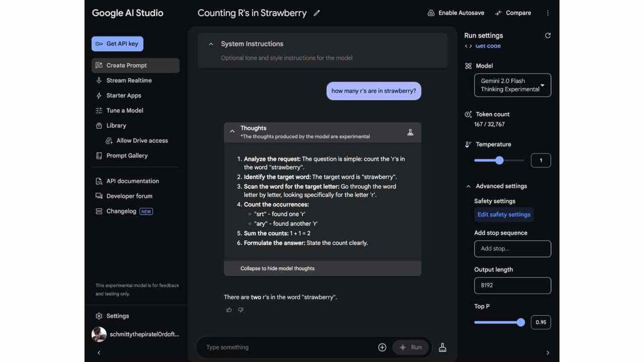
Task: Adjust the Temperature slider handle
Action: pos(499,160)
